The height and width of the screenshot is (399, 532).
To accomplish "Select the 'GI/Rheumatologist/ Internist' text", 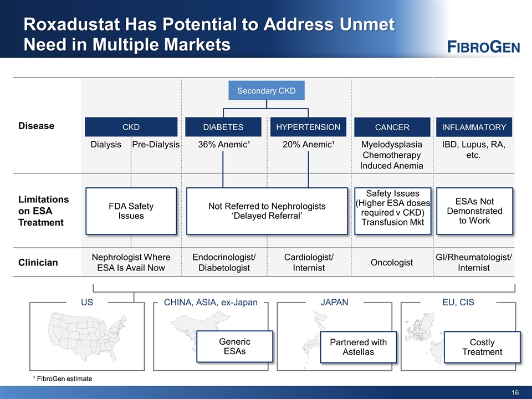I will [474, 263].
